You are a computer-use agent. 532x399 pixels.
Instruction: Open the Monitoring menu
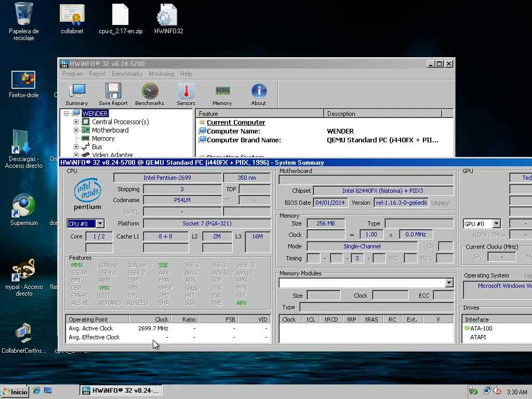(x=161, y=74)
